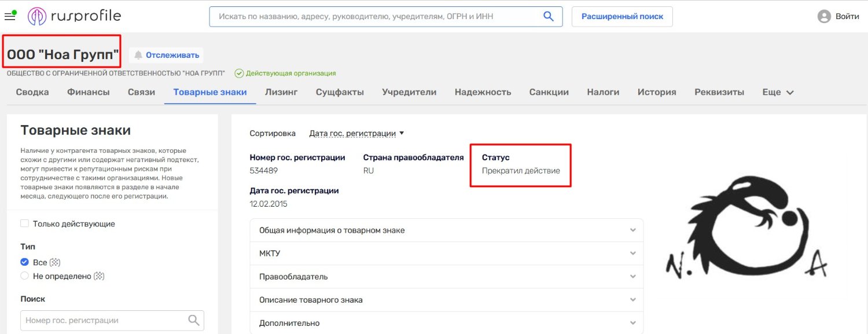Switch to the Сводка tab
The width and height of the screenshot is (868, 334).
pyautogui.click(x=32, y=92)
